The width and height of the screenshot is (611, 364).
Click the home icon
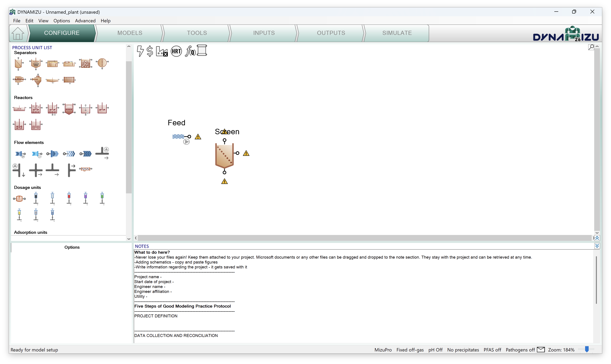18,33
